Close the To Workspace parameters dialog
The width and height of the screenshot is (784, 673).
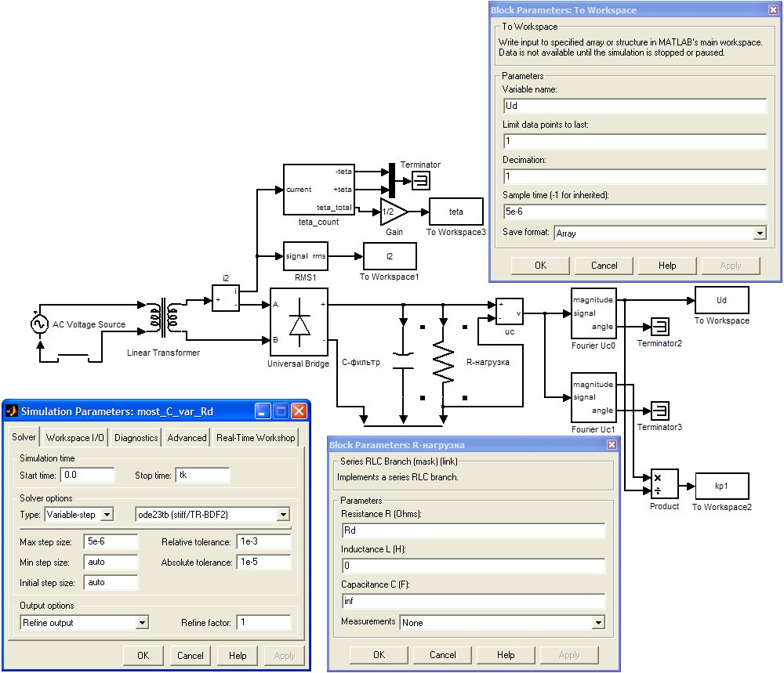click(x=773, y=10)
